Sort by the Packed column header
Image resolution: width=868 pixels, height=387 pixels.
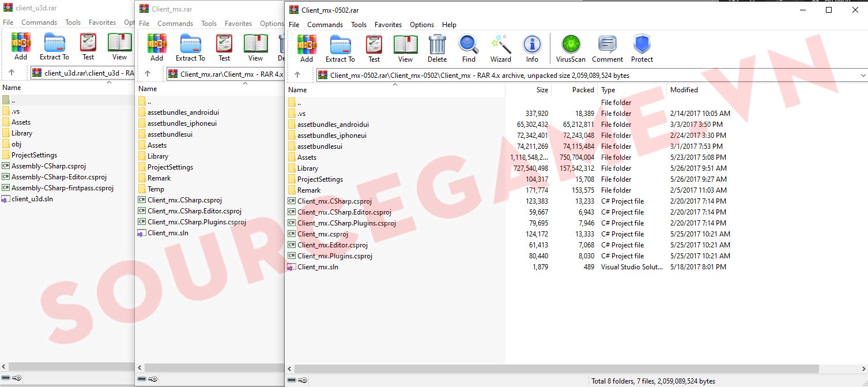[574, 90]
